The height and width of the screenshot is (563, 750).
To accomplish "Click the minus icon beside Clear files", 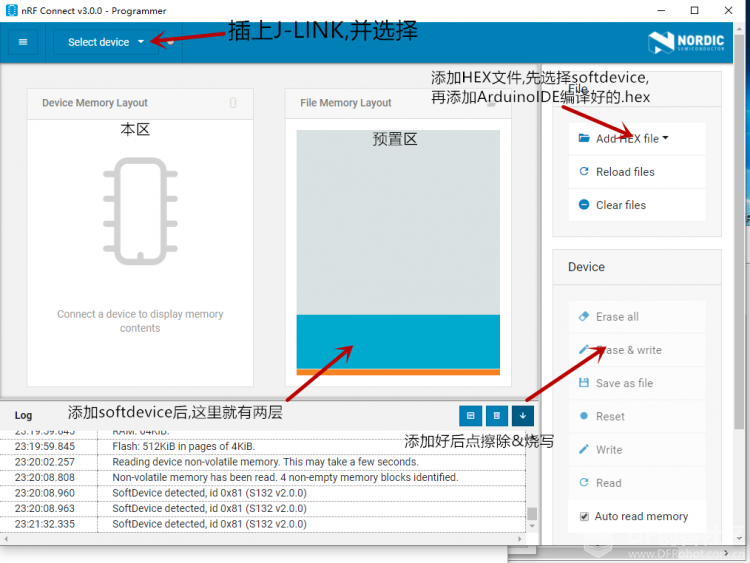I will [x=584, y=205].
